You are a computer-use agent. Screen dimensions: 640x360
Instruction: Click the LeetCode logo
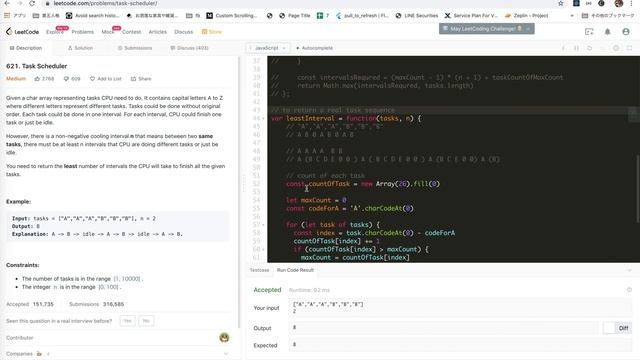click(22, 31)
